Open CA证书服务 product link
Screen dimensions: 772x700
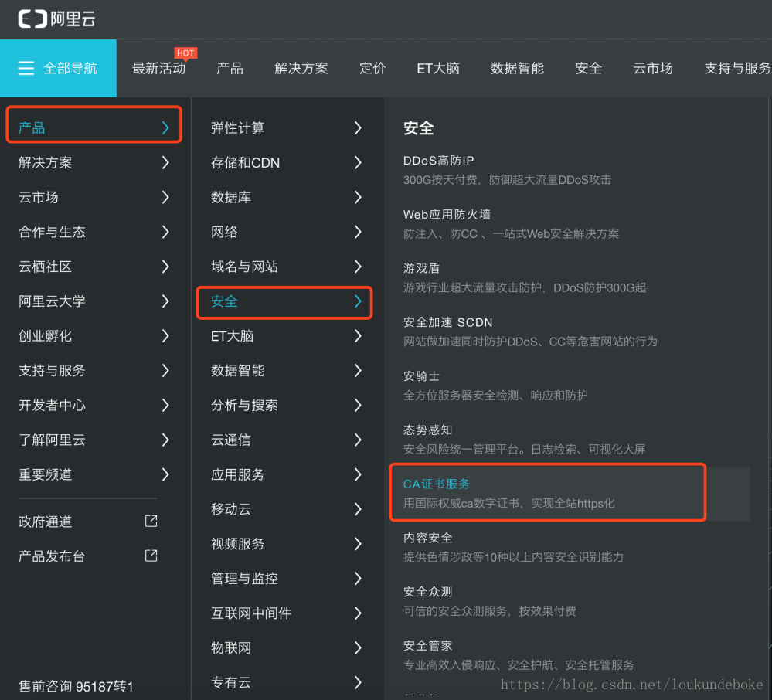click(437, 484)
